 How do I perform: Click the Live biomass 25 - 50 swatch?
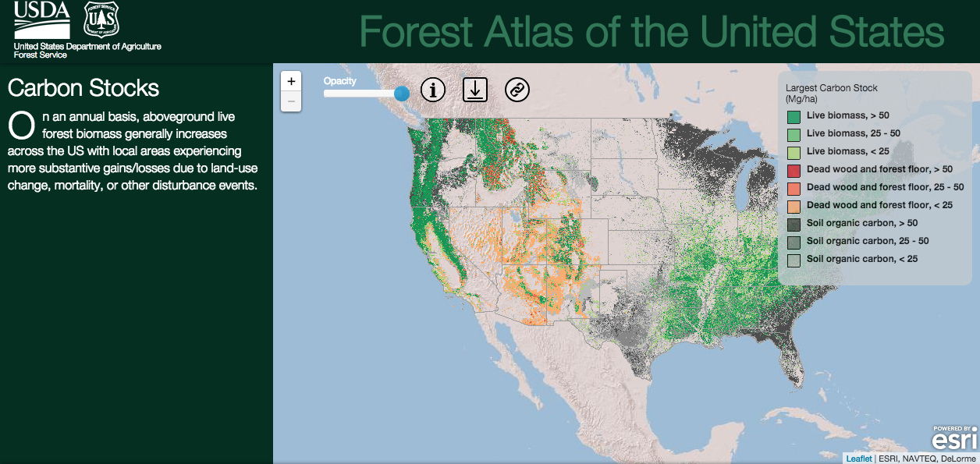[x=794, y=134]
